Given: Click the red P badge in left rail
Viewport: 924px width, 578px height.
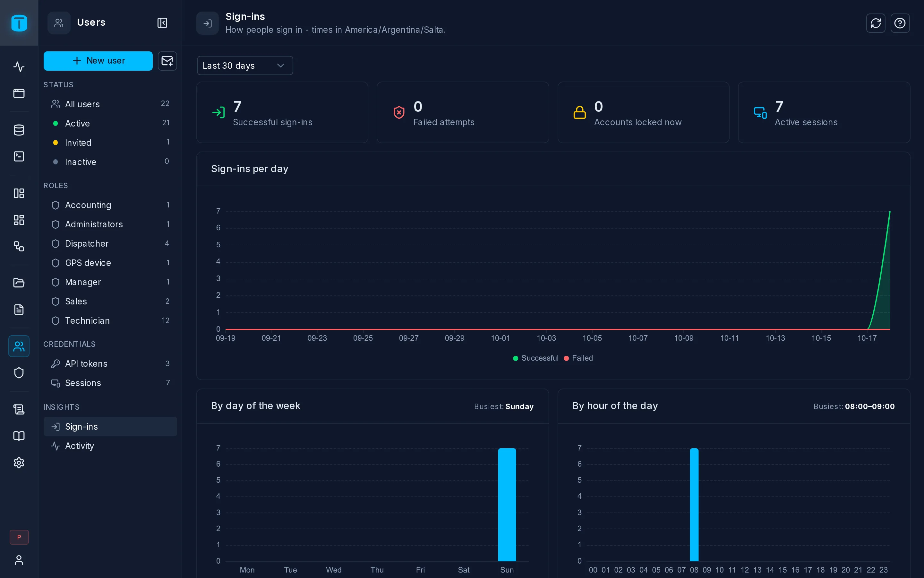Looking at the screenshot, I should (x=19, y=537).
